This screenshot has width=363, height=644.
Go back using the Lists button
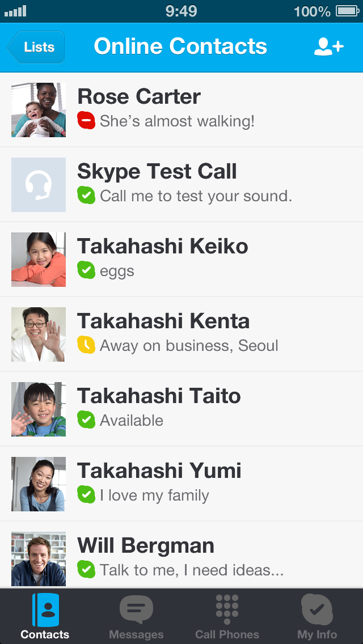[x=36, y=47]
